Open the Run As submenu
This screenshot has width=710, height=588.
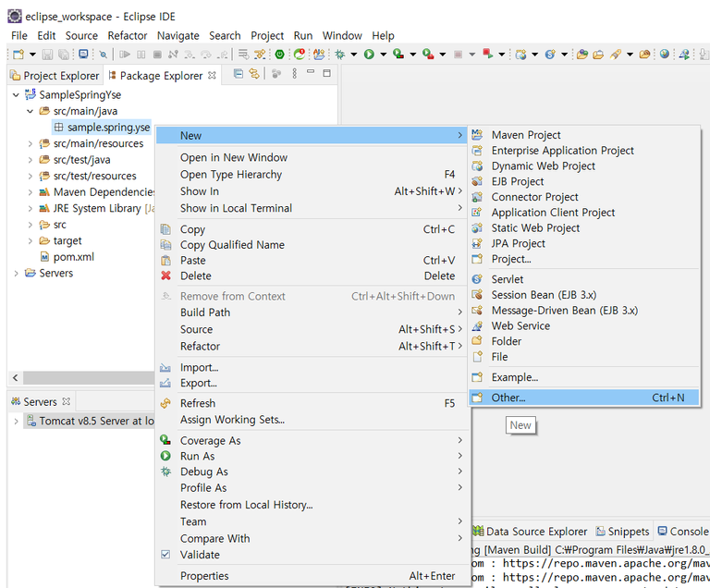point(312,456)
